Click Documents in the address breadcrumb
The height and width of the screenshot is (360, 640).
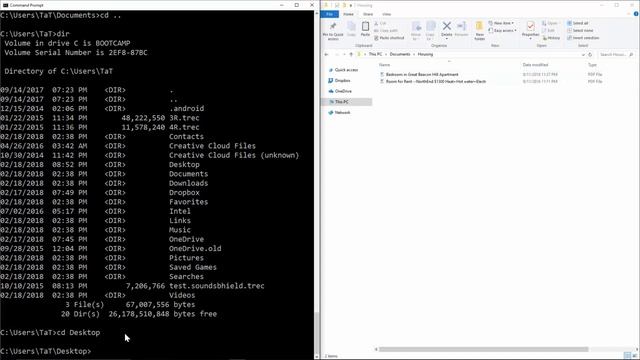tap(400, 54)
